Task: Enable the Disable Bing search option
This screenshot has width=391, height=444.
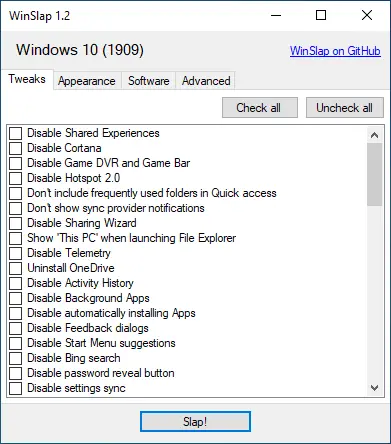Action: pos(15,358)
